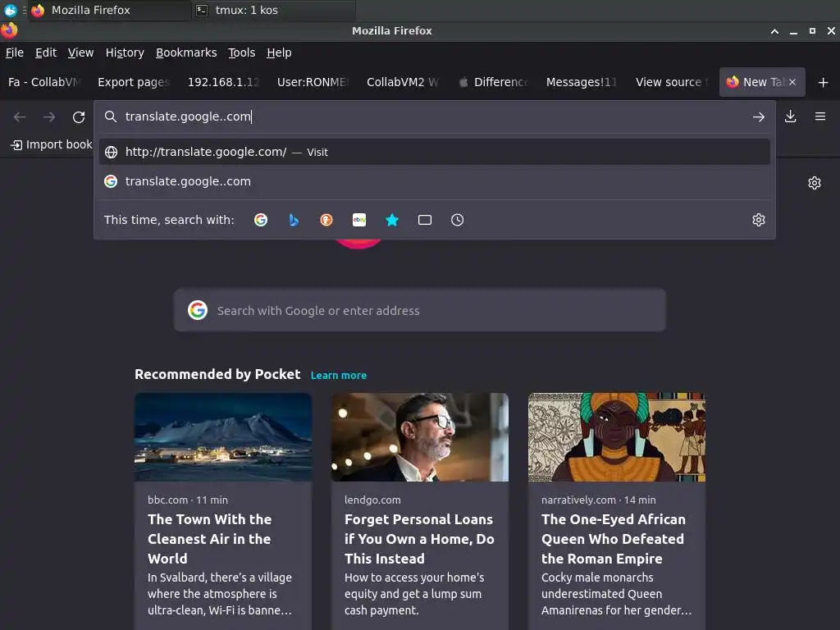Click the Recommended by Pocket heading

(x=217, y=374)
